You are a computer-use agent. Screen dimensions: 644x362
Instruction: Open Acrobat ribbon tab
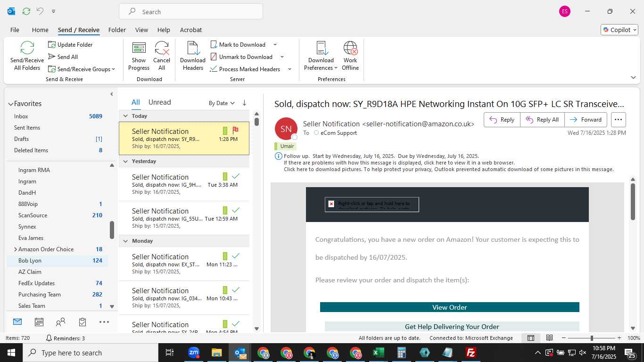(x=191, y=30)
